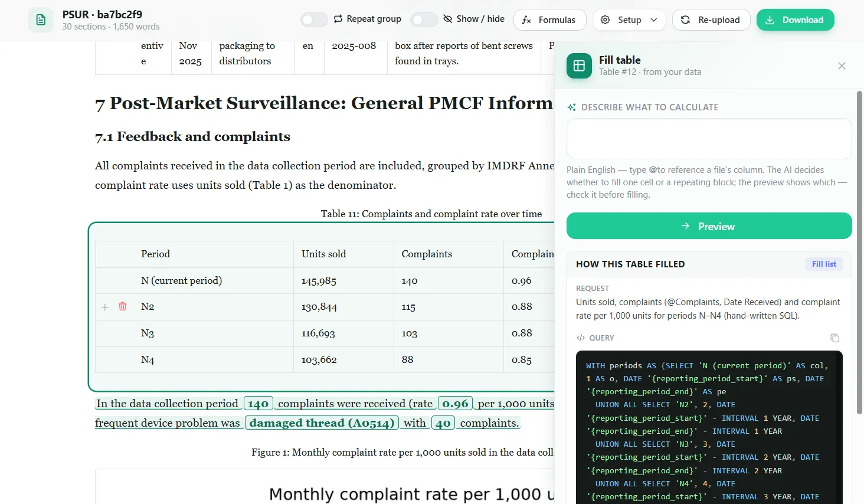The height and width of the screenshot is (504, 864).
Task: Click the HOW THIS TABLE FILLED heading
Action: pos(630,264)
